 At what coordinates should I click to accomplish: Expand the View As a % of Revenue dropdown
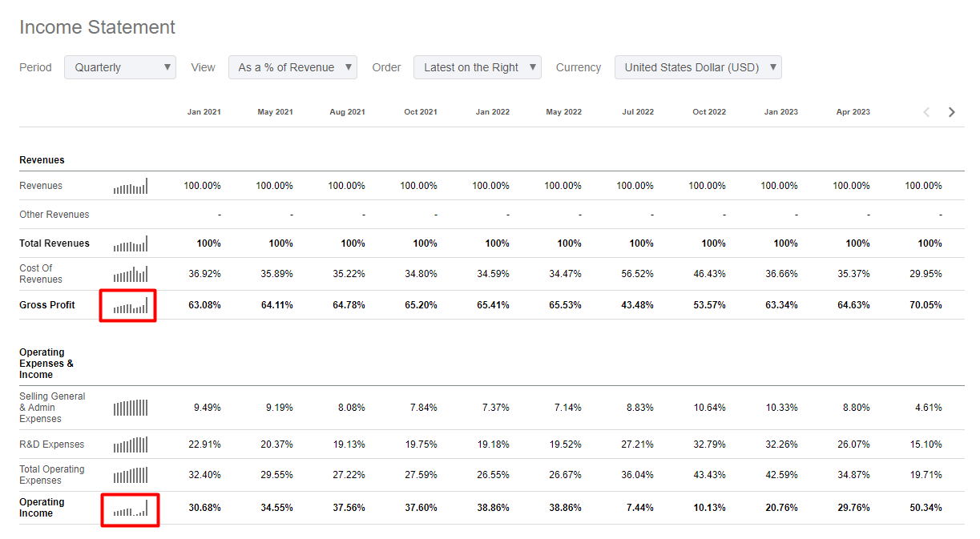[x=292, y=67]
